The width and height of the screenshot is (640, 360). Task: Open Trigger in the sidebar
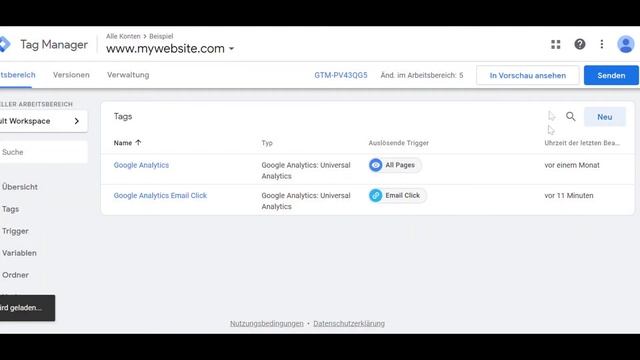(15, 231)
